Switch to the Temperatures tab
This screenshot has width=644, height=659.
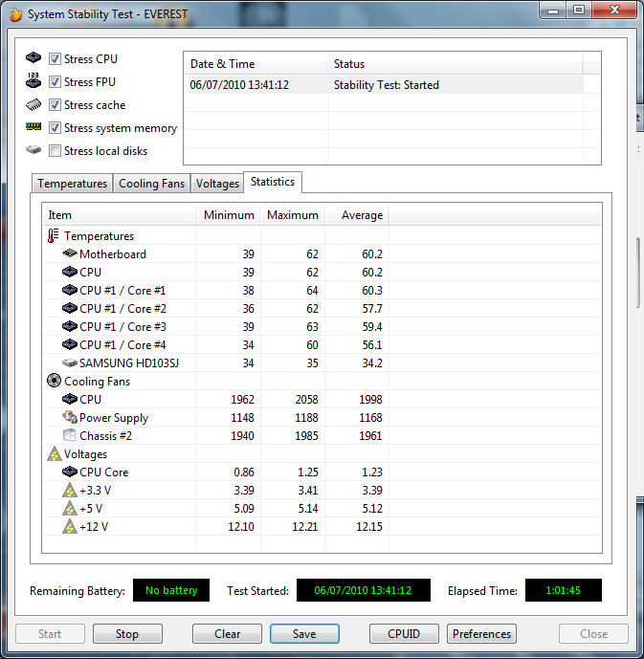point(72,184)
